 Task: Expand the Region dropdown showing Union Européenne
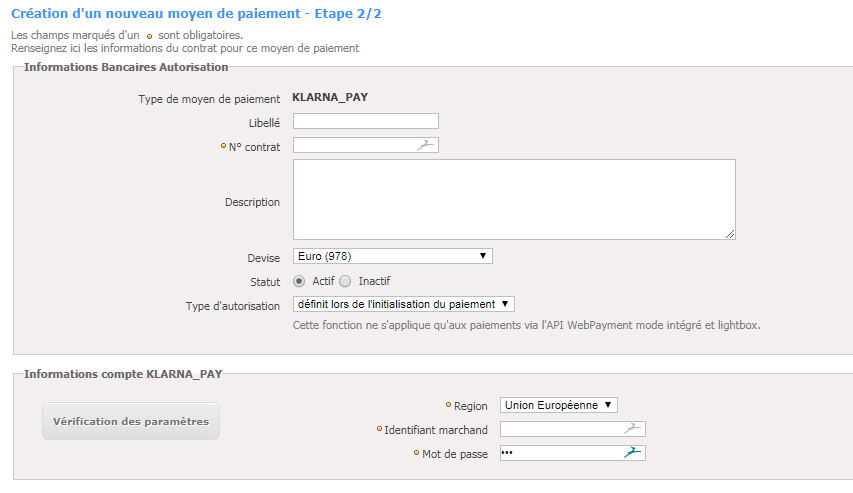559,405
